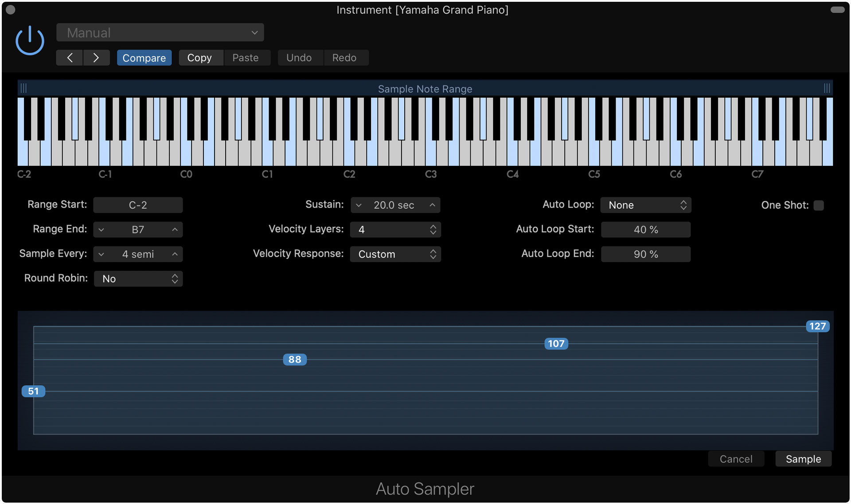This screenshot has height=504, width=851.
Task: Click the Range End B7 value
Action: tap(138, 230)
